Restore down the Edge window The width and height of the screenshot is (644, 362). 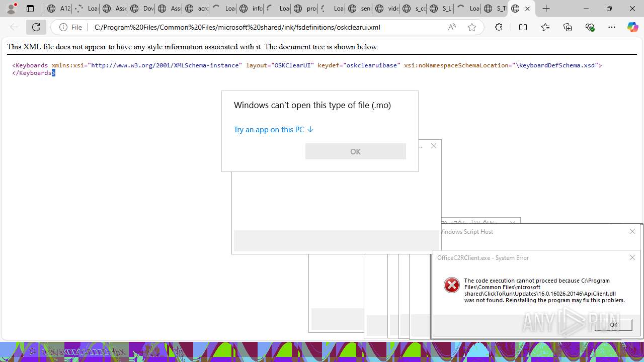[x=609, y=9]
